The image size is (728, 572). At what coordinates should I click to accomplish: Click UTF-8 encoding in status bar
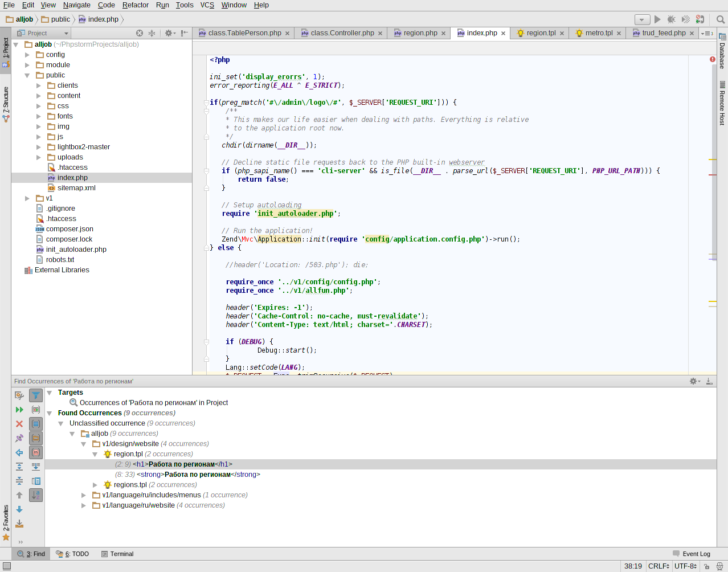[686, 566]
